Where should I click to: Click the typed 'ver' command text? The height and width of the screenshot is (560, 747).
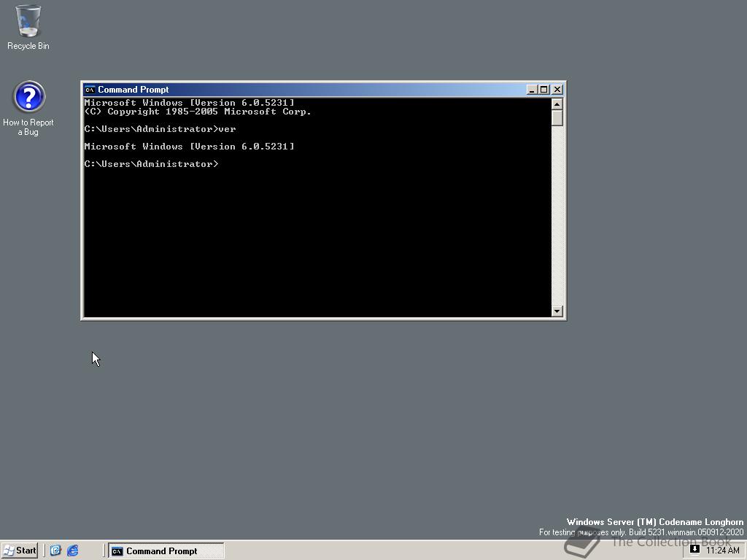coord(228,129)
